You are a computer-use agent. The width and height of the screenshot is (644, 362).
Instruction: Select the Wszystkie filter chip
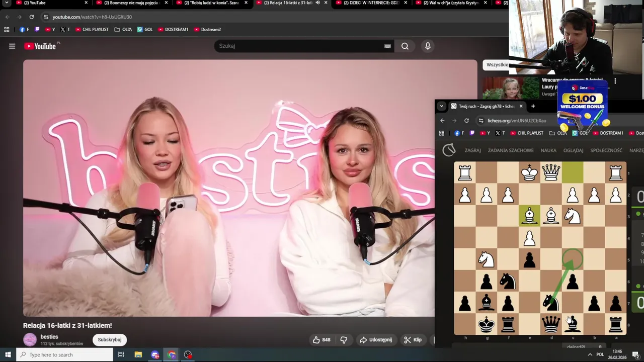click(x=496, y=65)
